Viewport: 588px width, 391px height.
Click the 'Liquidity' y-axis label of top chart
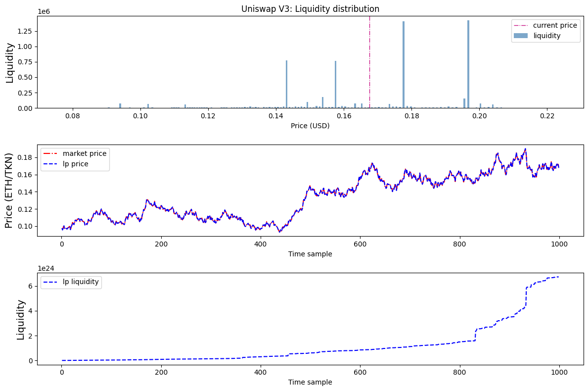pyautogui.click(x=10, y=63)
